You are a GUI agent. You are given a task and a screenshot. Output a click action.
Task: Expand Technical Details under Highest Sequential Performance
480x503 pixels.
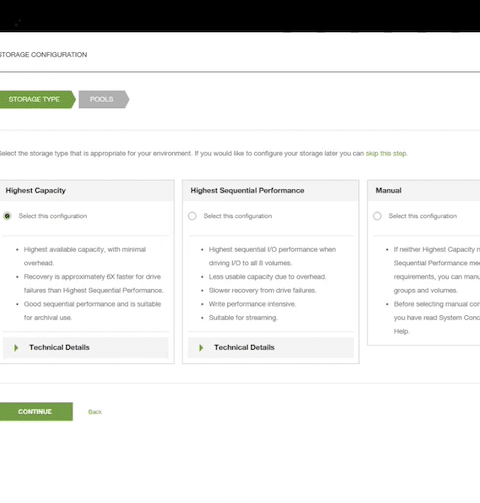pos(271,347)
